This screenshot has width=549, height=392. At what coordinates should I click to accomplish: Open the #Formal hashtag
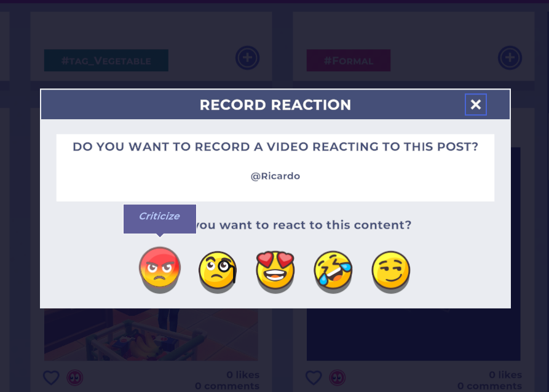tap(348, 60)
